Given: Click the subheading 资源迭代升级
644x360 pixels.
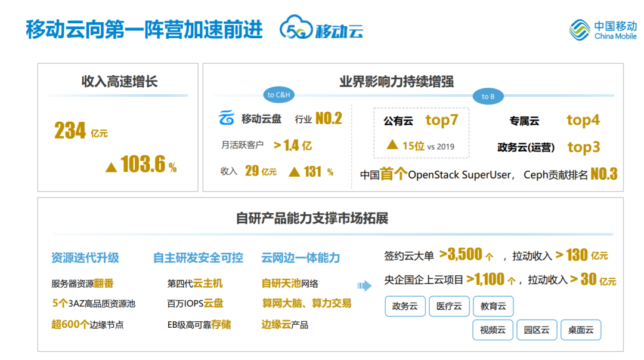Looking at the screenshot, I should (x=85, y=258).
